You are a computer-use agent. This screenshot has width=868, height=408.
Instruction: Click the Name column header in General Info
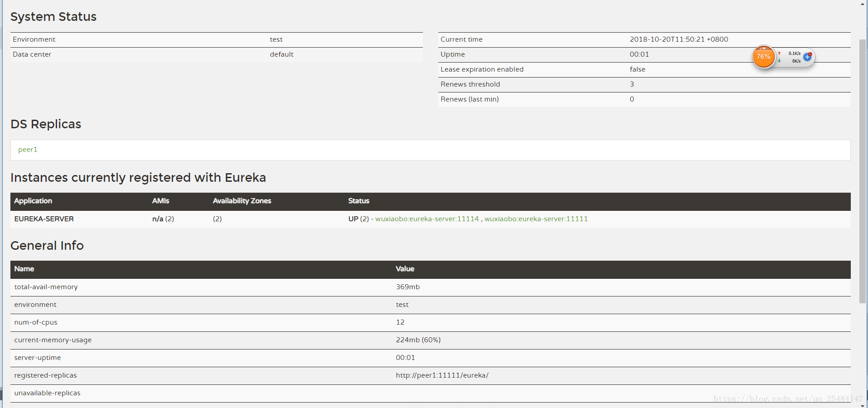pos(24,269)
